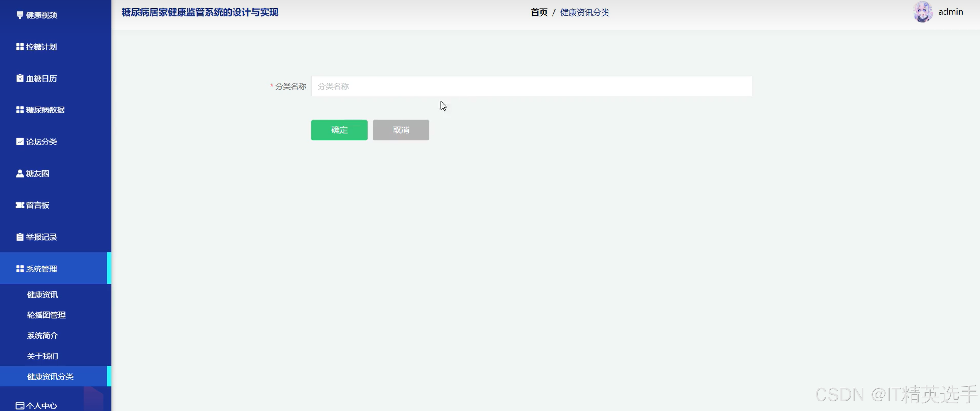Select the 控糖计划 sidebar icon

click(20, 47)
